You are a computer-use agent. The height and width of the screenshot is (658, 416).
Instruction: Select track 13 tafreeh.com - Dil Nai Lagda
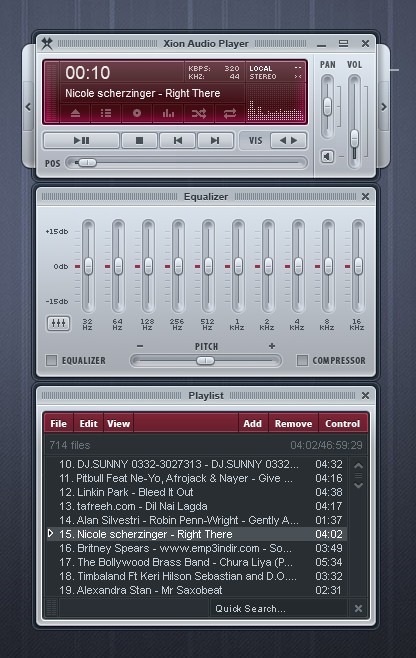[x=196, y=506]
